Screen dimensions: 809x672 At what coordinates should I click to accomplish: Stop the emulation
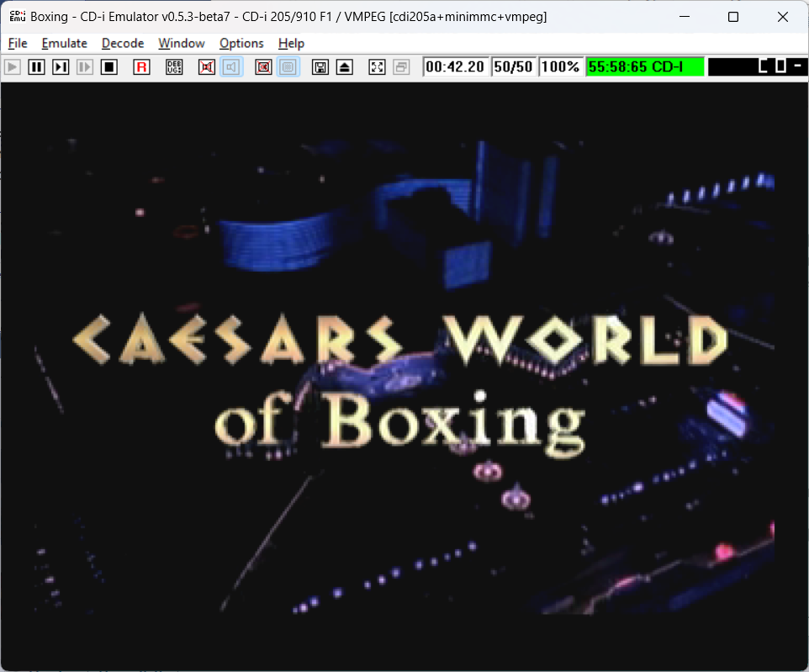pos(109,67)
